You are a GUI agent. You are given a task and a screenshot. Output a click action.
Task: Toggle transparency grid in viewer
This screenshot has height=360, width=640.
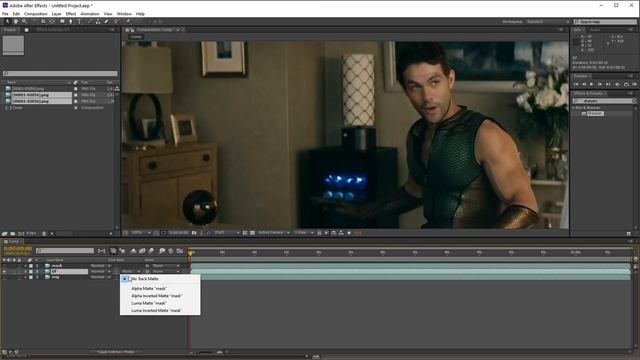(252, 233)
